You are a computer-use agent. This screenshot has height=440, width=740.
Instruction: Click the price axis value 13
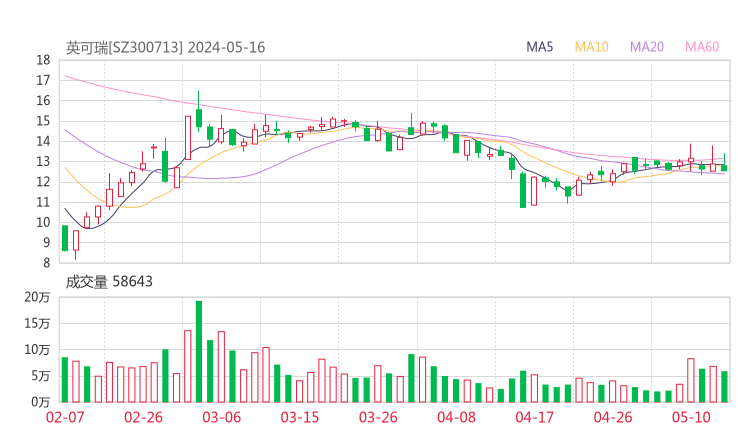pyautogui.click(x=43, y=161)
